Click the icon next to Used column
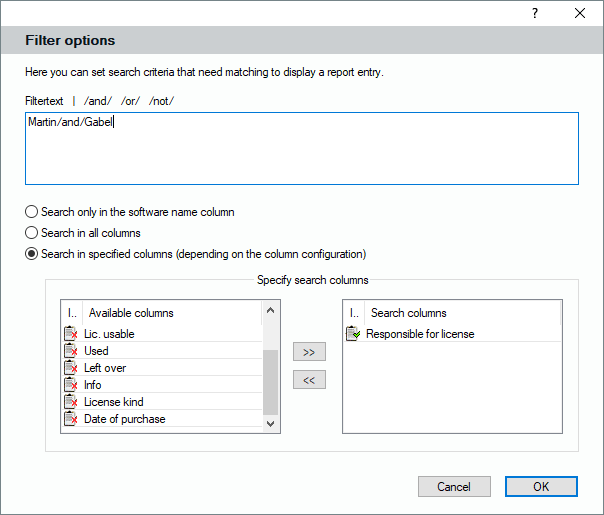Viewport: 604px width, 515px height. 71,351
